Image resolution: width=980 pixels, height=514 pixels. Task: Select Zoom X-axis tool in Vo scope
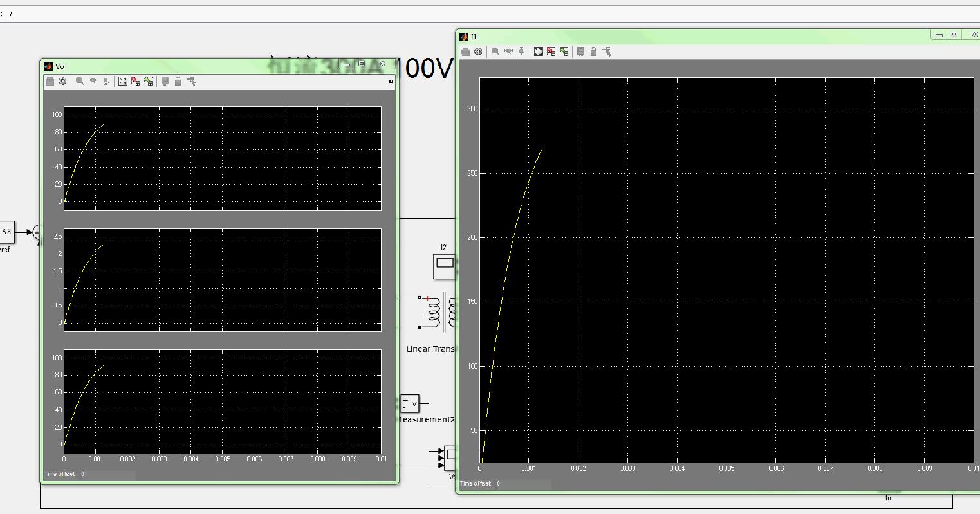93,81
